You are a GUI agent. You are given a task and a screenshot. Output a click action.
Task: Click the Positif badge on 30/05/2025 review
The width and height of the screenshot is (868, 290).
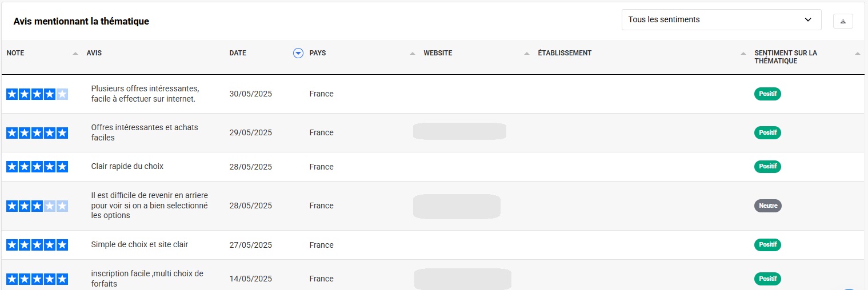[767, 94]
